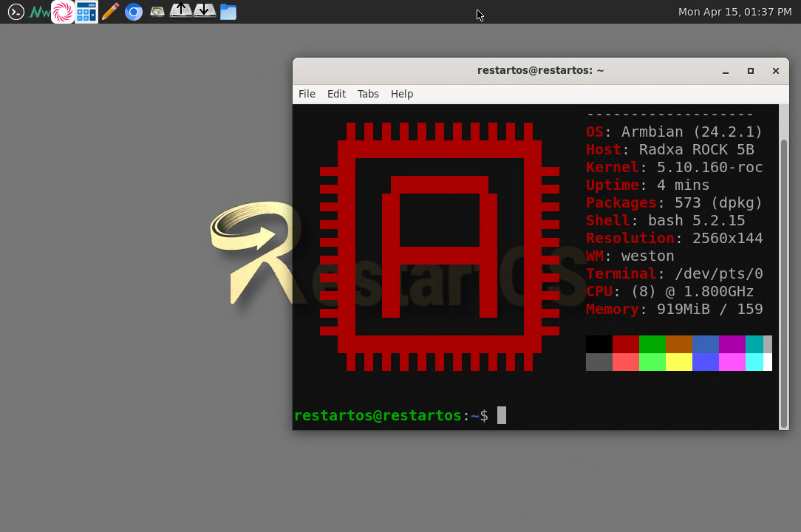Screen dimensions: 801x532
Task: Open the pencil text editor icon
Action: point(110,12)
